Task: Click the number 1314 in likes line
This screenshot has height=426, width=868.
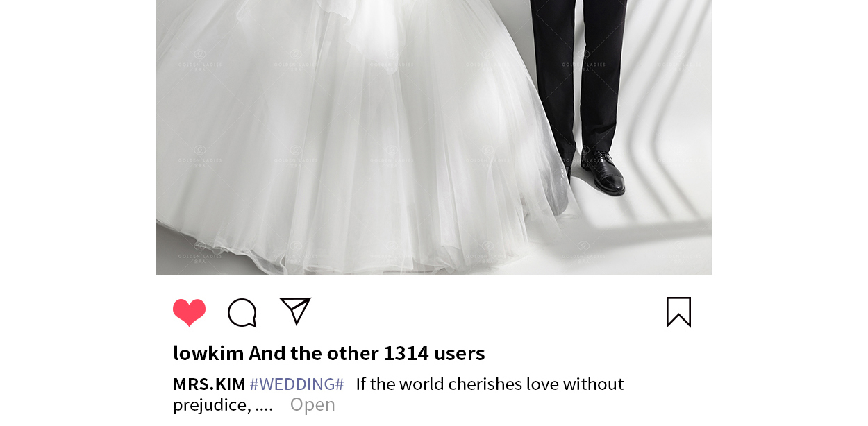Action: click(x=406, y=353)
